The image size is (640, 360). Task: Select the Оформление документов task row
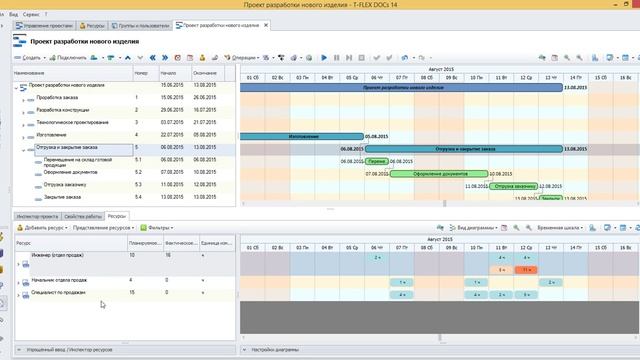124,173
